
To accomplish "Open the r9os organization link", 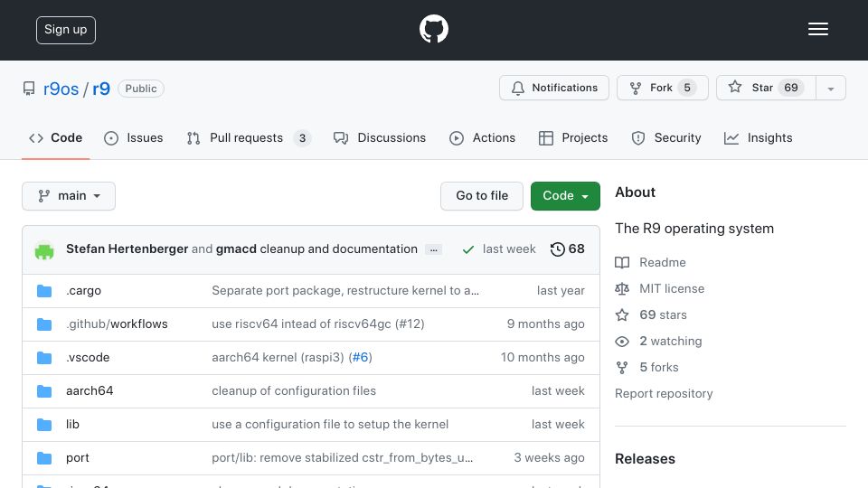I will [x=61, y=89].
